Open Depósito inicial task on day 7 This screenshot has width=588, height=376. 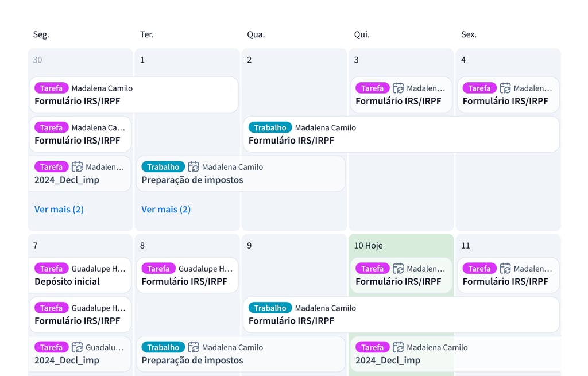(x=67, y=282)
